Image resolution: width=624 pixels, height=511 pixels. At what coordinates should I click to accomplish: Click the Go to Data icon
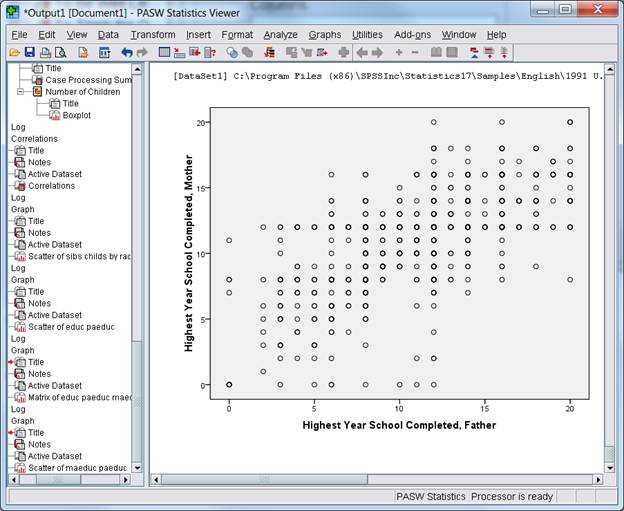point(164,52)
